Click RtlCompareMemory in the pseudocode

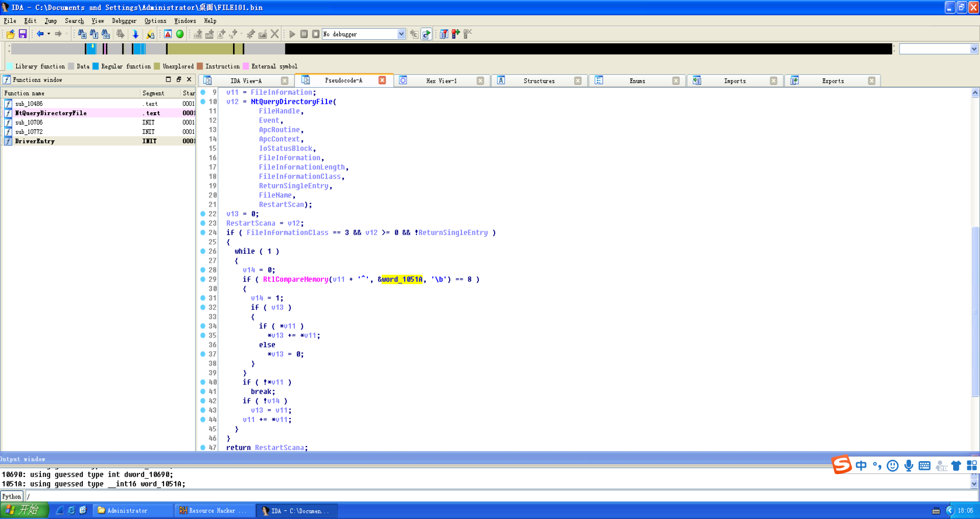[x=296, y=279]
